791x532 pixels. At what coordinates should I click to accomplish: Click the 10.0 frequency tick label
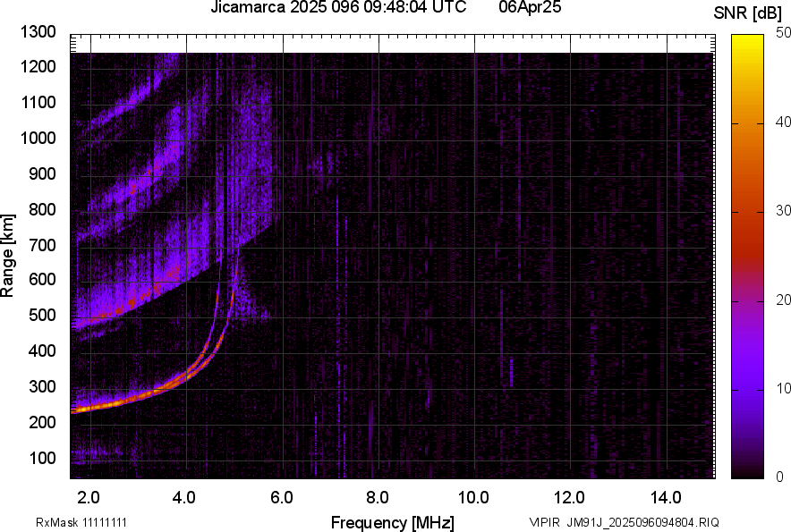tap(473, 498)
